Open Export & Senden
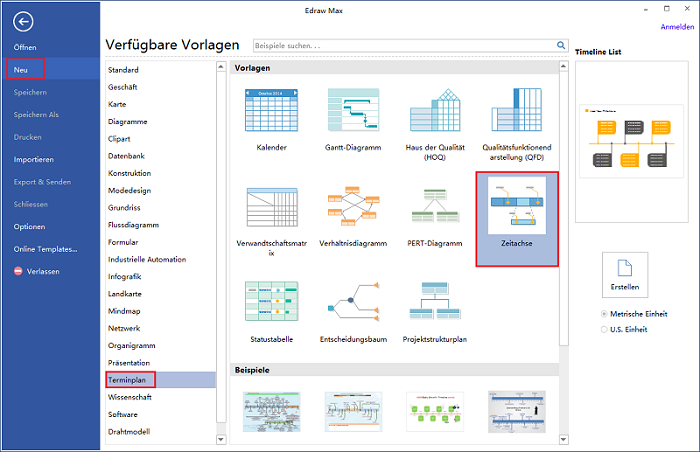This screenshot has height=452, width=700. (42, 182)
